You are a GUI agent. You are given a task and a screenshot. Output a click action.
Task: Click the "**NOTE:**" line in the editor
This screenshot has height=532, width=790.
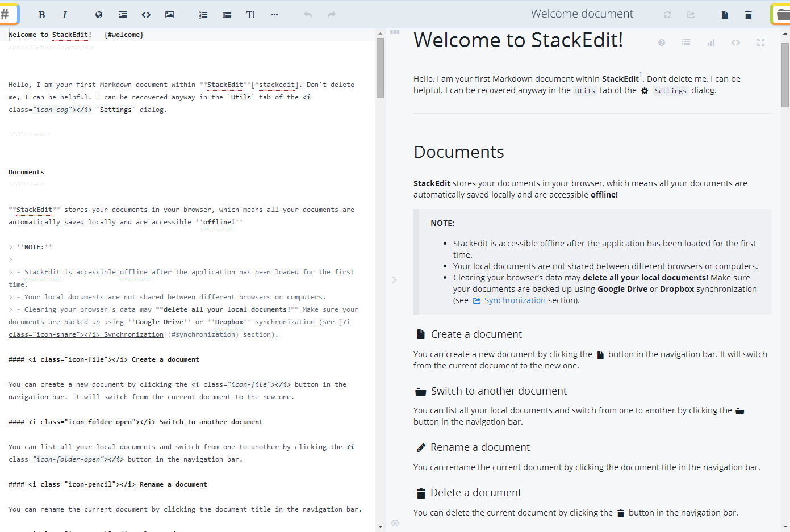click(x=30, y=247)
